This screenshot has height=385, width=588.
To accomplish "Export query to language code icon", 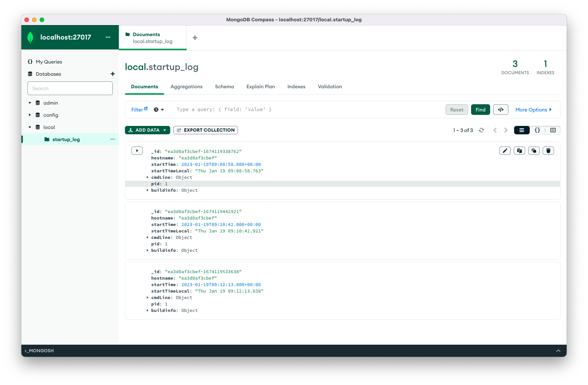I will coord(501,110).
